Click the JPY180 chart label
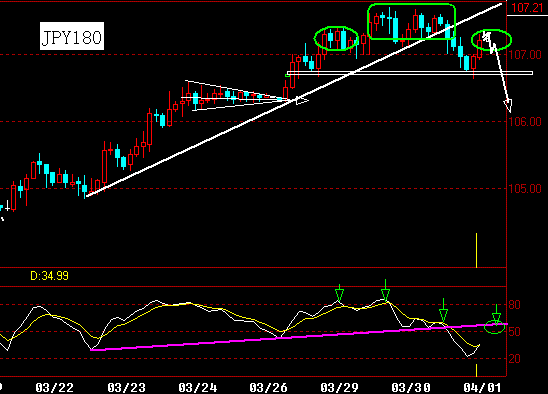The height and width of the screenshot is (394, 548). pos(72,36)
